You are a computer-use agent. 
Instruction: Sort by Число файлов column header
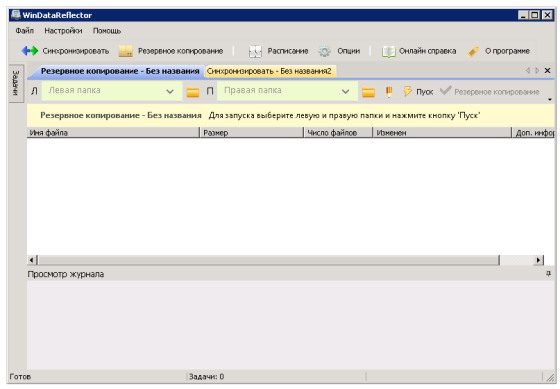pos(338,133)
